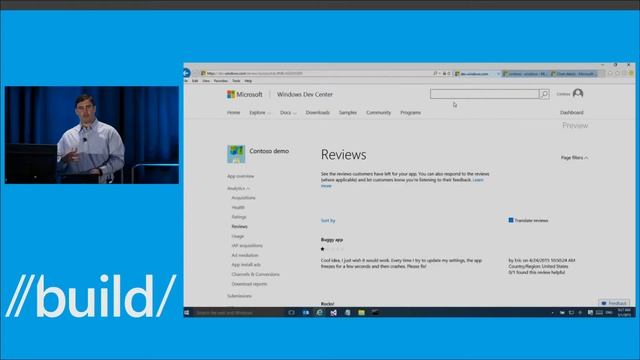Open the Programs nav link
The image size is (640, 360).
(410, 112)
